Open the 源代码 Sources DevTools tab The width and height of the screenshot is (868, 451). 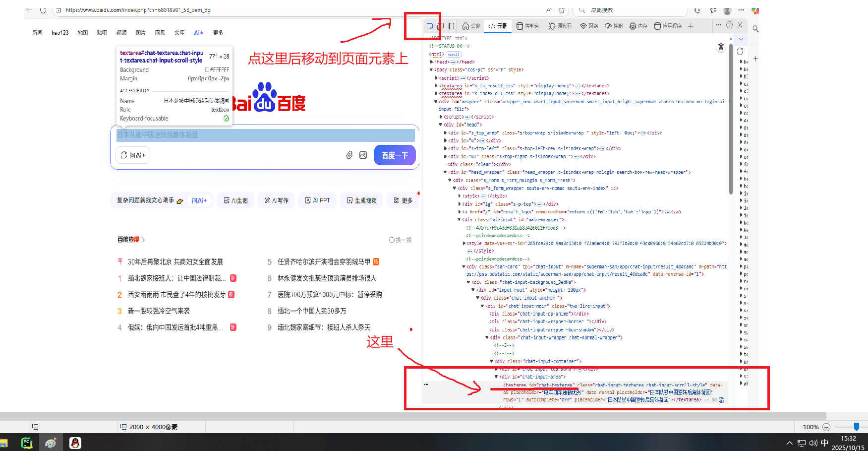point(560,26)
